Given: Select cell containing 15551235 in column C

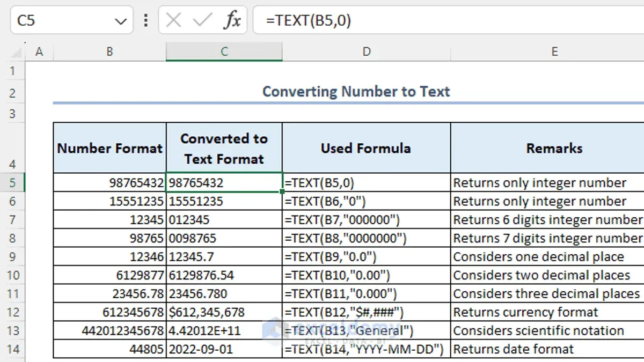Looking at the screenshot, I should pyautogui.click(x=224, y=201).
